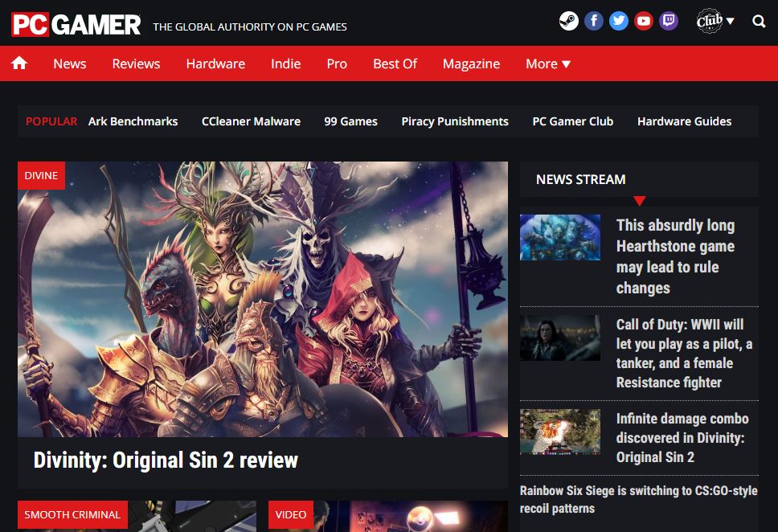Click the Facebook icon
Viewport: 778px width, 532px height.
594,21
